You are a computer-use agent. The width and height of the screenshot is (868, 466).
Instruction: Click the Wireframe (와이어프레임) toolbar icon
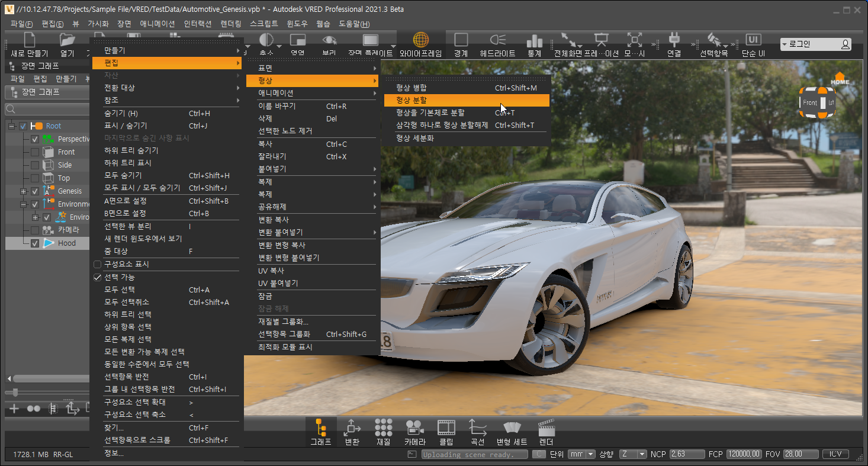click(x=420, y=40)
